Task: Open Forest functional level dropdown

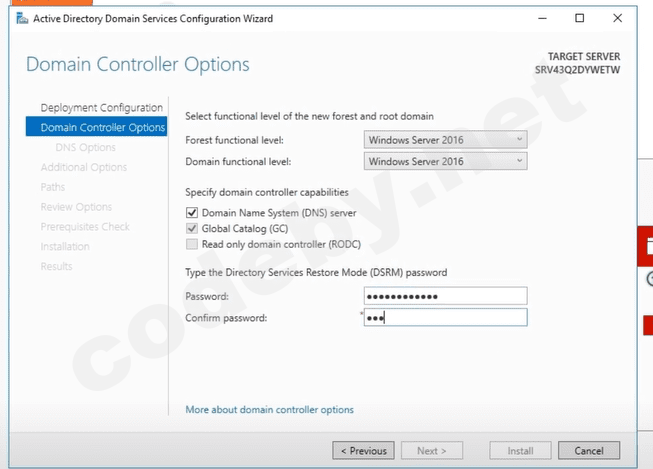Action: (x=445, y=140)
